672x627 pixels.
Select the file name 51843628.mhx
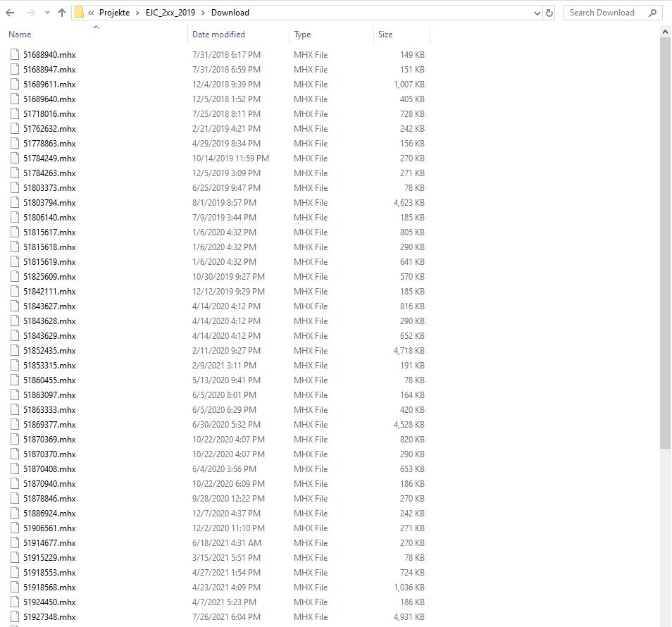tap(49, 321)
